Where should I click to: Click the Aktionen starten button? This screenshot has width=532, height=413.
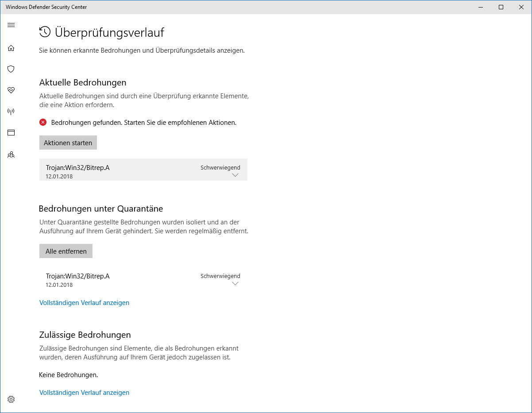click(68, 143)
